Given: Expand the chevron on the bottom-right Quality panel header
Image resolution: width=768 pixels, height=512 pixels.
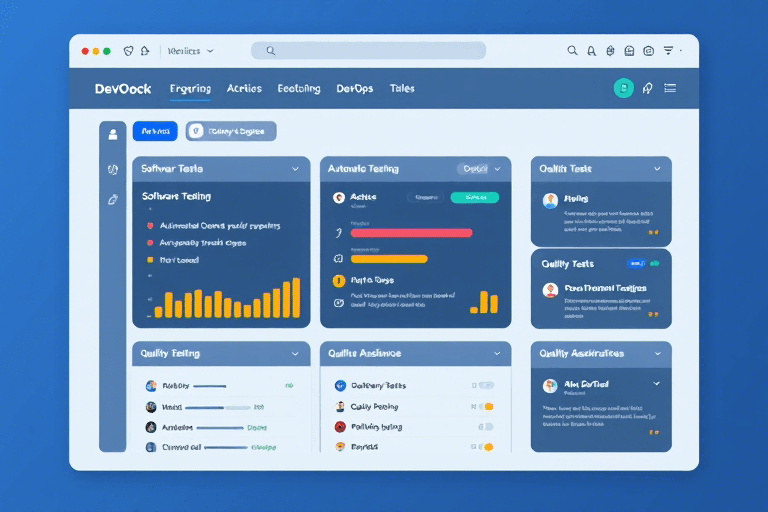Looking at the screenshot, I should (x=656, y=353).
